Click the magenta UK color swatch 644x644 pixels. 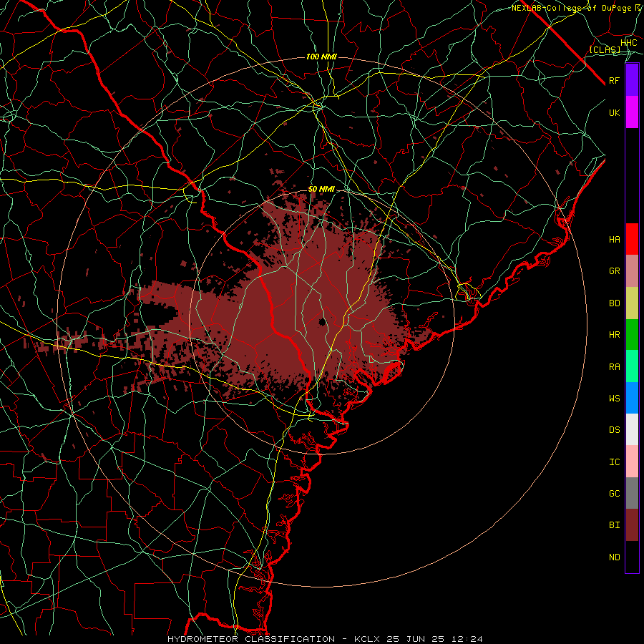coord(632,112)
